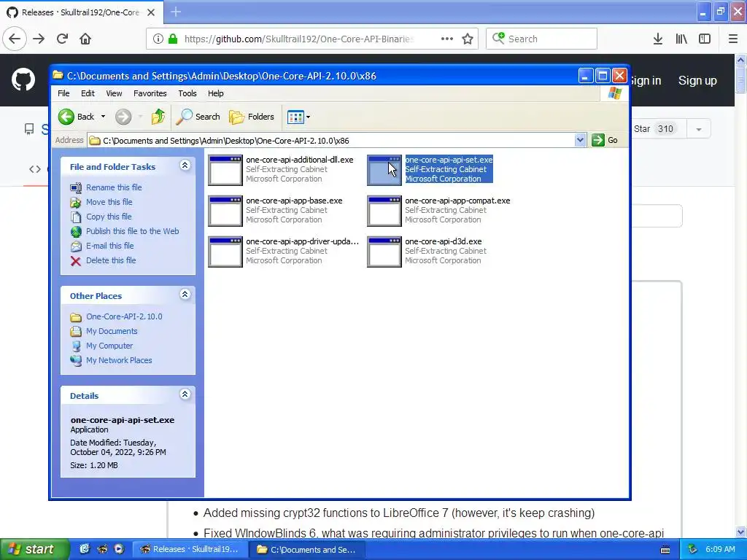This screenshot has width=747, height=560.
Task: Open the Back history dropdown arrow
Action: pyautogui.click(x=103, y=117)
